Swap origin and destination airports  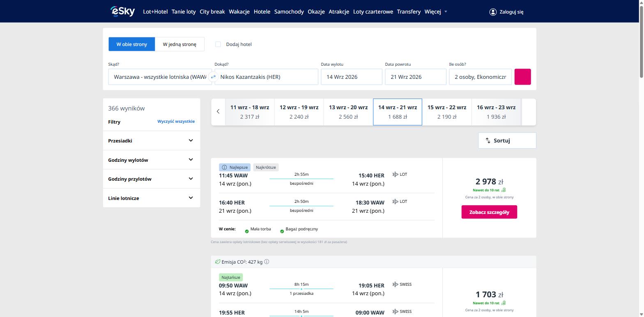pyautogui.click(x=213, y=77)
